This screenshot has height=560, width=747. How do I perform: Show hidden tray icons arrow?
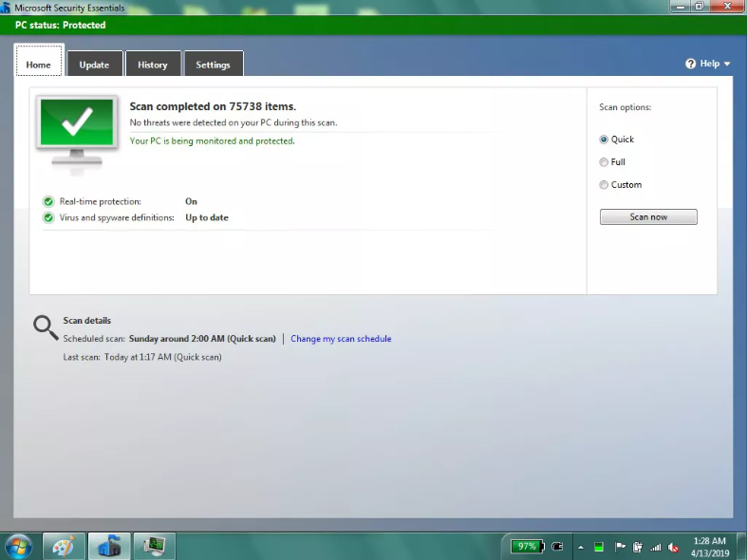[x=581, y=547]
